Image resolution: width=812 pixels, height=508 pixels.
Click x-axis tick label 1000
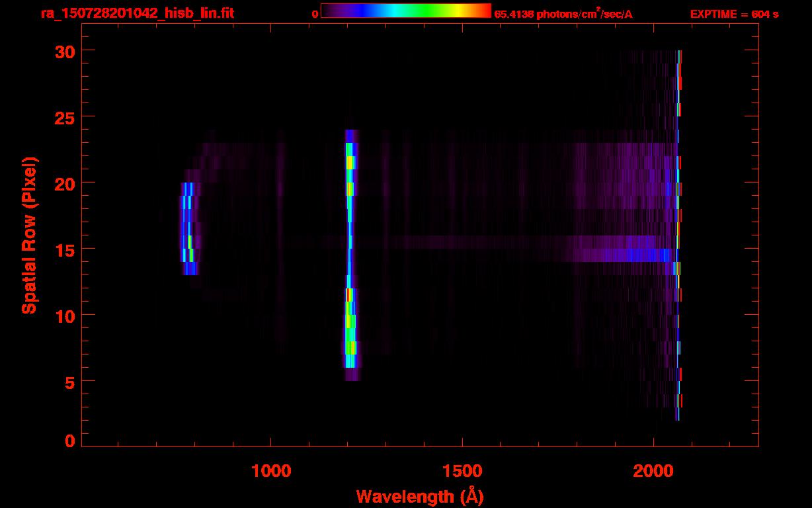point(271,470)
